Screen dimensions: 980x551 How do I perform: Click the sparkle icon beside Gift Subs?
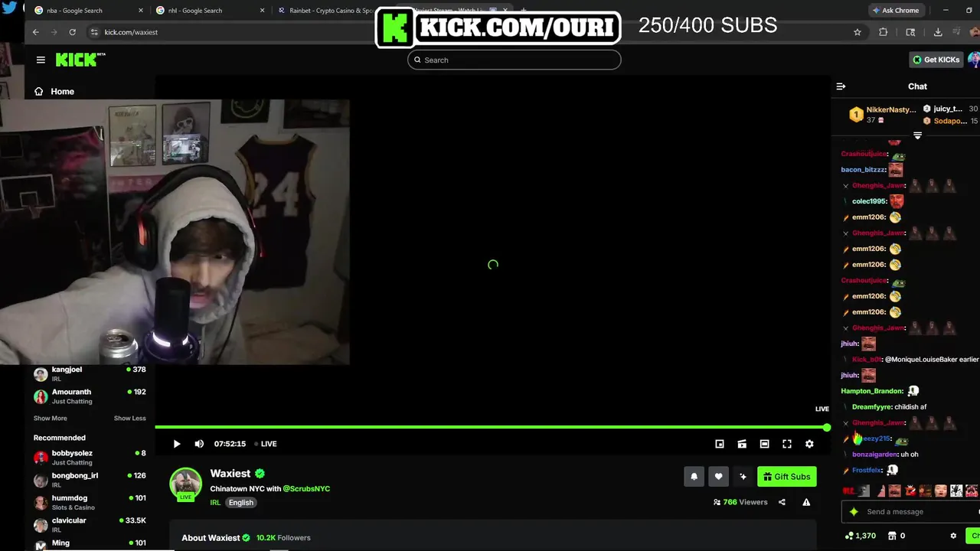click(x=743, y=477)
